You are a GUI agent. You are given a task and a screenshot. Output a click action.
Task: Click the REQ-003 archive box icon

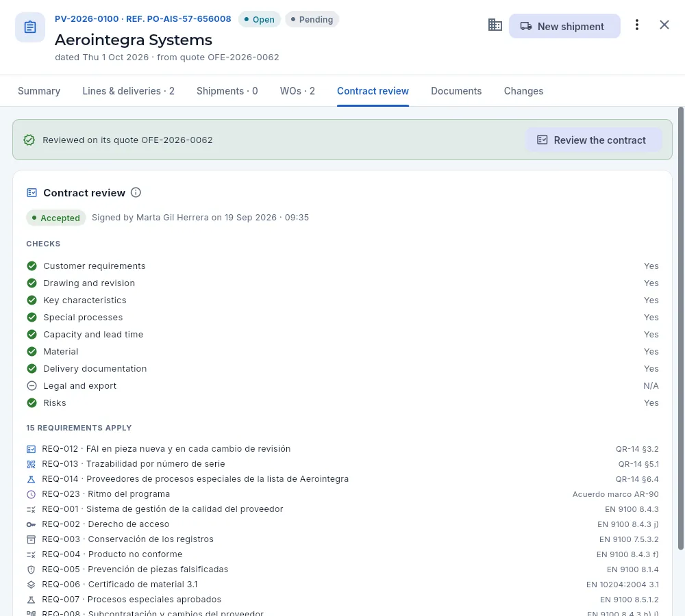click(31, 539)
